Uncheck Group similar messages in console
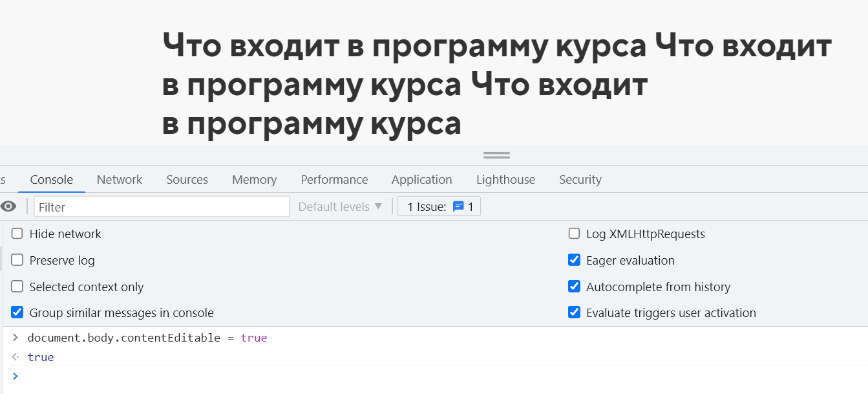The width and height of the screenshot is (868, 394). pyautogui.click(x=17, y=312)
